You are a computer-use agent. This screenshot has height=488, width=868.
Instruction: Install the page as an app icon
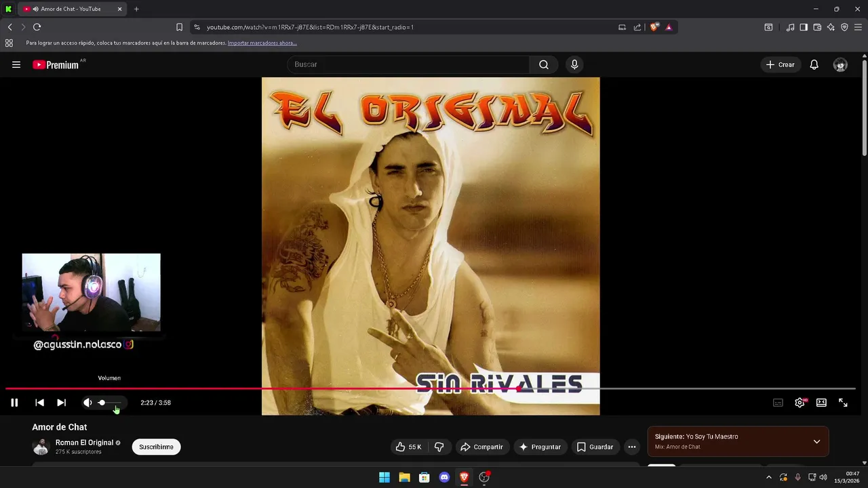(x=622, y=27)
